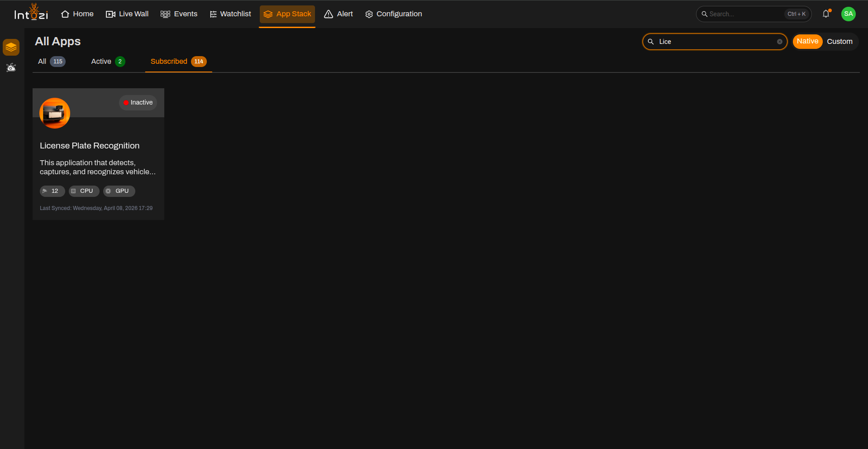The height and width of the screenshot is (449, 868).
Task: Open the Home page
Action: (77, 14)
